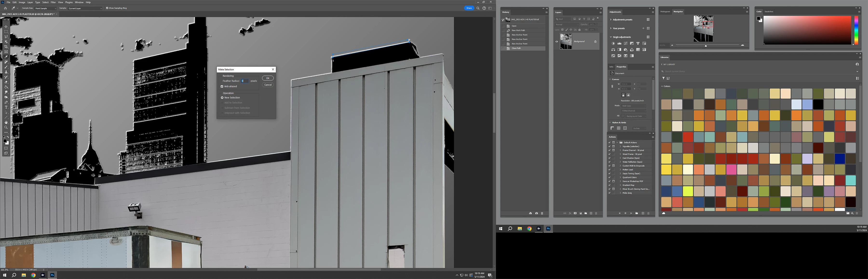Click the Levels adjustment icon
868x279 pixels.
pos(619,43)
